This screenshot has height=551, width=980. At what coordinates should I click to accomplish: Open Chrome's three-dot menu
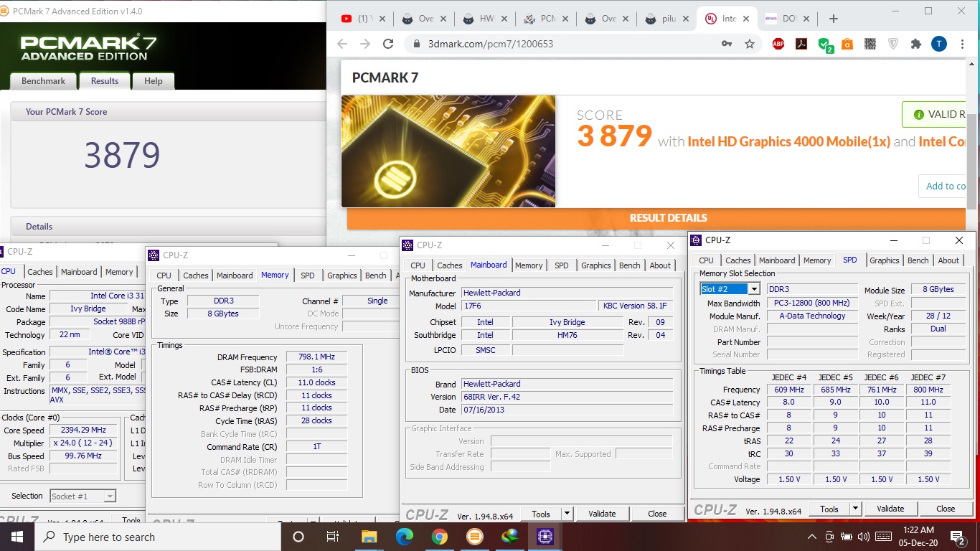click(962, 44)
